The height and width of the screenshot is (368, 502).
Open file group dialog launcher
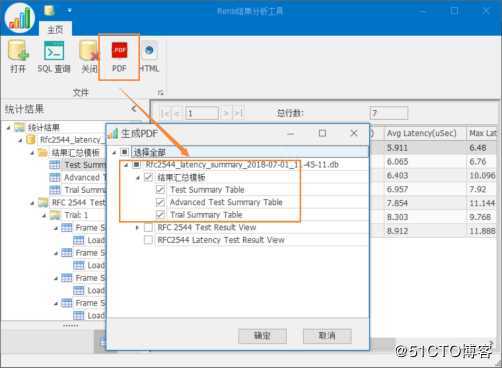tap(160, 92)
